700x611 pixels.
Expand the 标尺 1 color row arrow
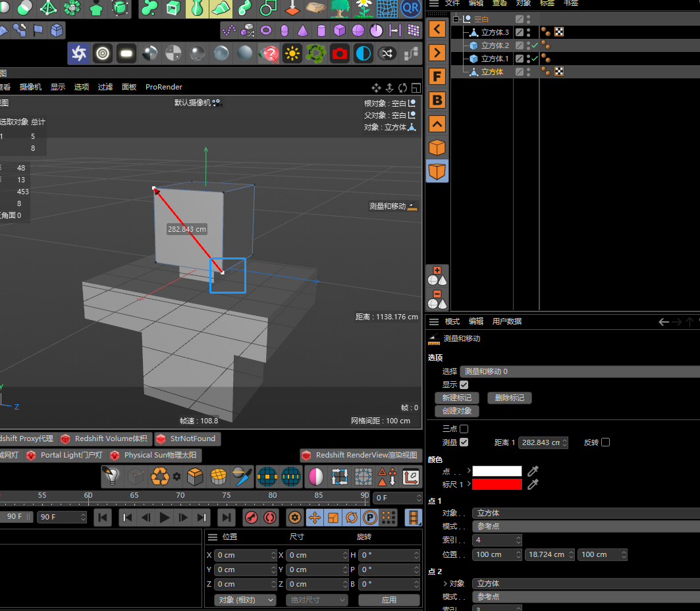click(x=469, y=484)
